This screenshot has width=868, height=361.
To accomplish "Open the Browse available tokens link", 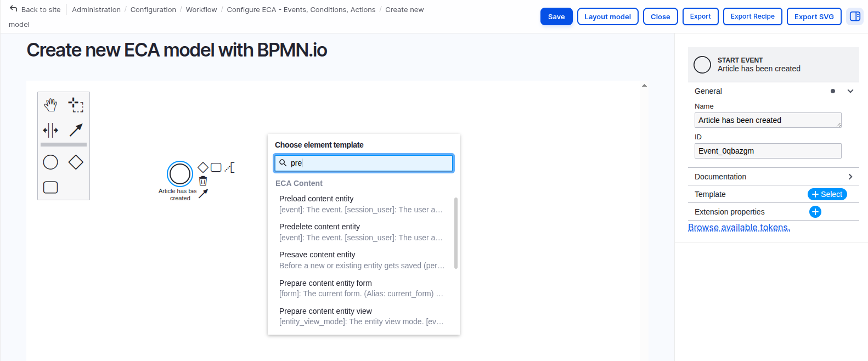I will 739,228.
